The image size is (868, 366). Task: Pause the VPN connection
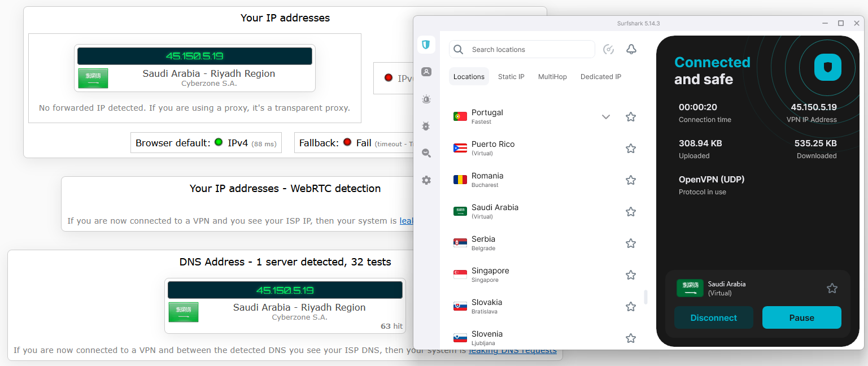(802, 317)
